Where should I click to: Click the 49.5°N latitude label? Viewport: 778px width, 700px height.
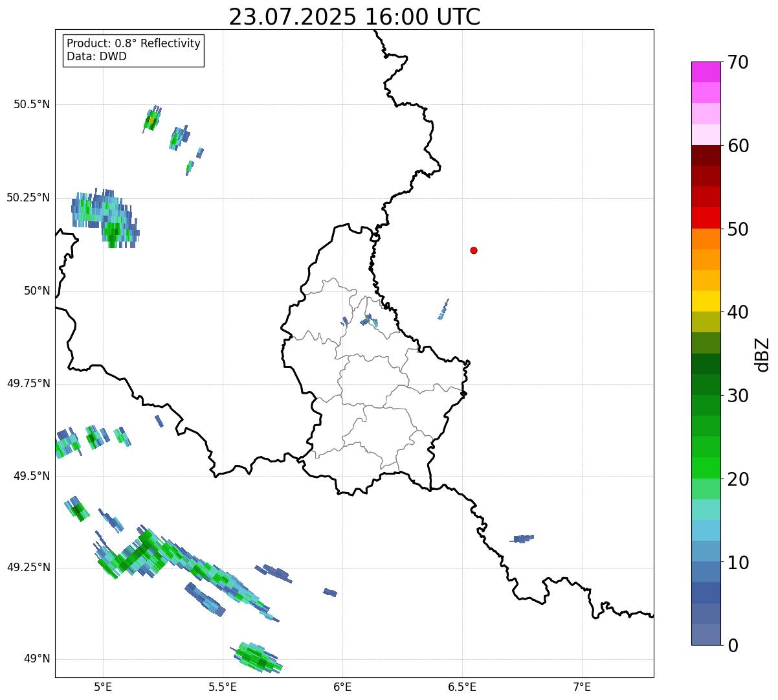coord(32,476)
